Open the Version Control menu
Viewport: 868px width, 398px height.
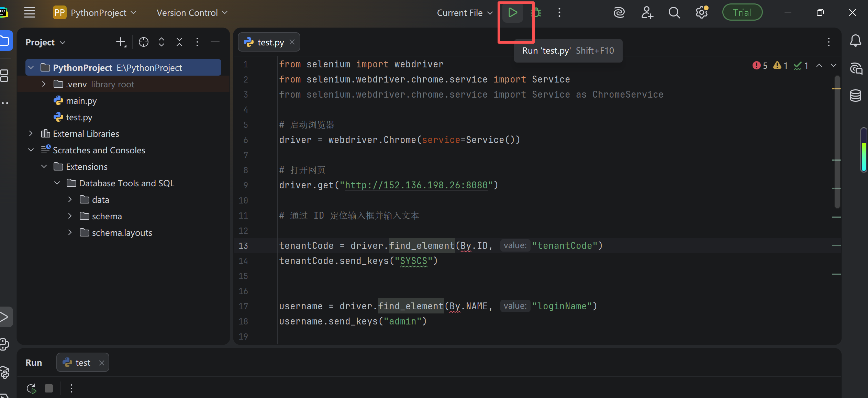[192, 13]
